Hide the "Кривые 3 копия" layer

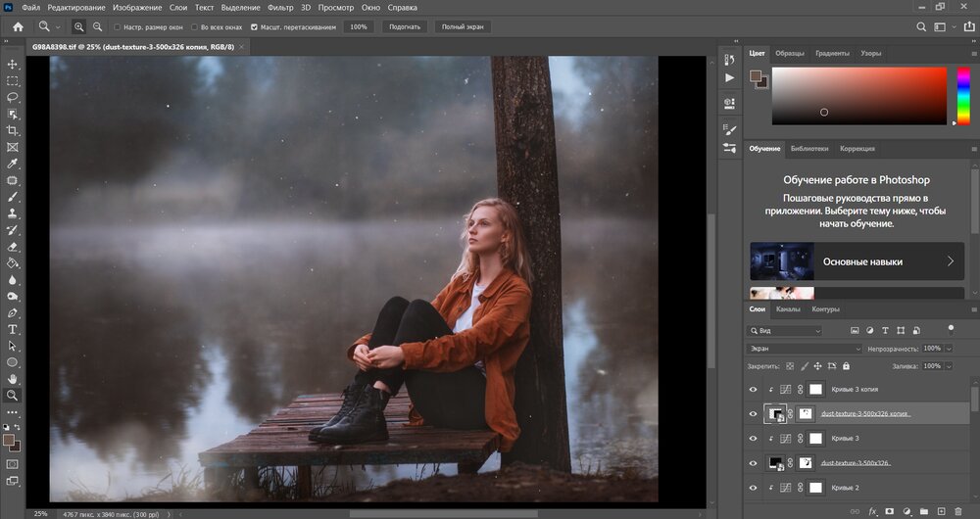753,389
